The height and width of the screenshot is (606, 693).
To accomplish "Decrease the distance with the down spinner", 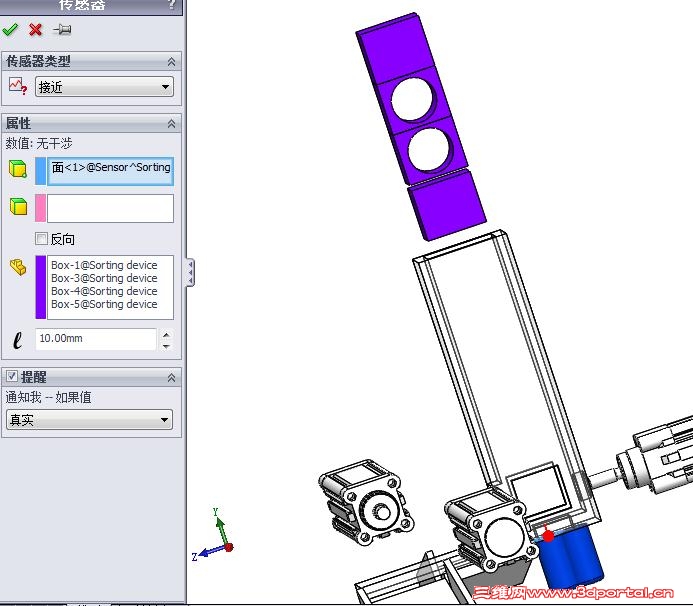I will click(x=166, y=346).
